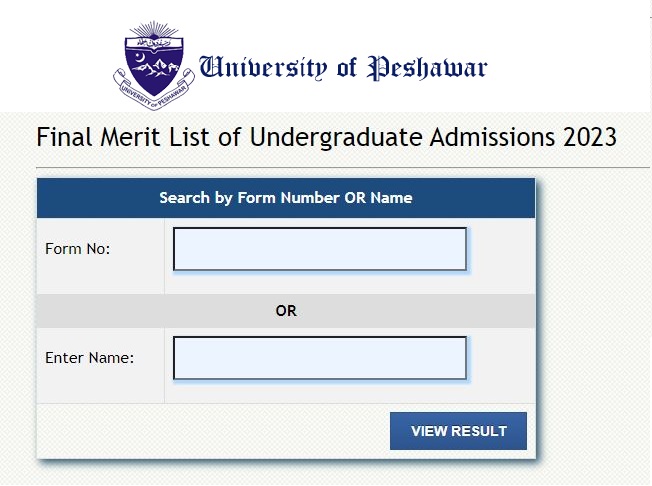Screen dimensions: 652x486
Task: Click the VIEW RESULT button
Action: point(458,431)
